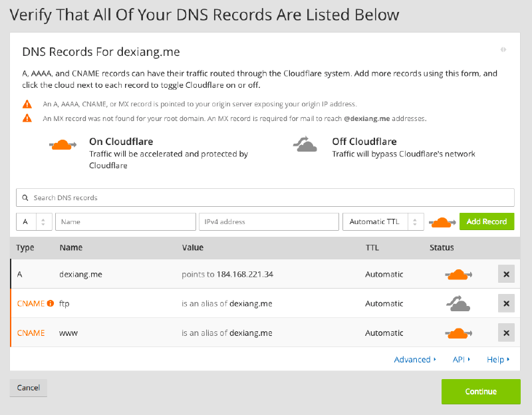Delete the ftp CNAME record
The image size is (532, 415).
(x=506, y=303)
